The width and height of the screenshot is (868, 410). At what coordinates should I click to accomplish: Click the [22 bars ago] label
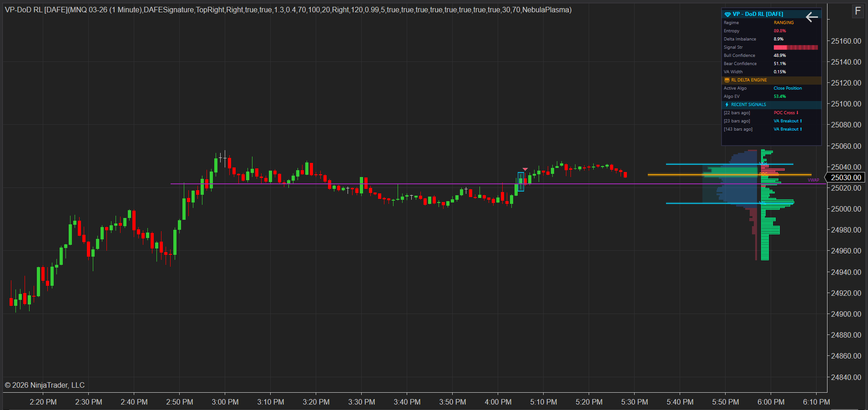[x=737, y=113]
